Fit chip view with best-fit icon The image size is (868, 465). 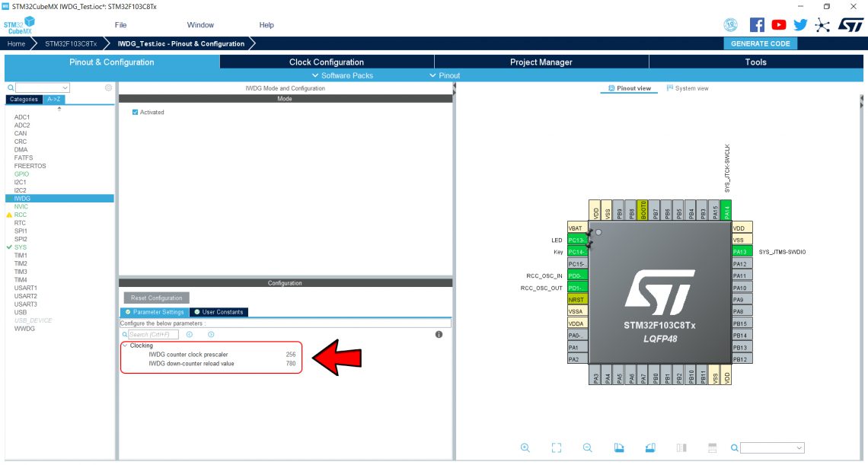[557, 447]
